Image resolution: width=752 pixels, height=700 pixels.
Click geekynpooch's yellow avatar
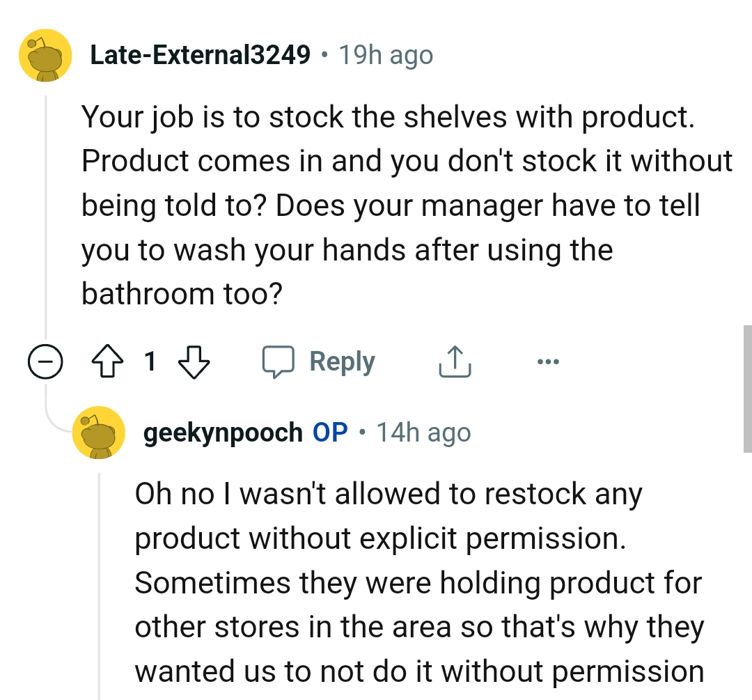click(x=99, y=433)
